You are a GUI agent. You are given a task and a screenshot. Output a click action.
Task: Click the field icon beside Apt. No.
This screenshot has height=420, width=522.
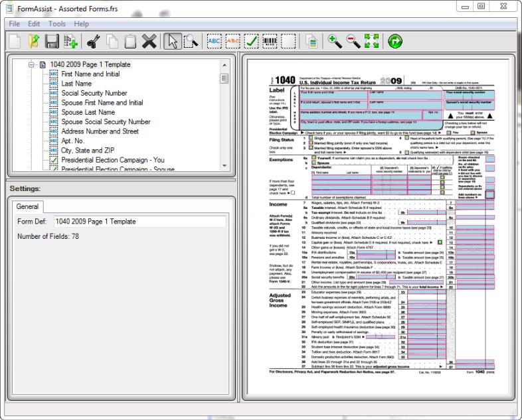coord(54,141)
